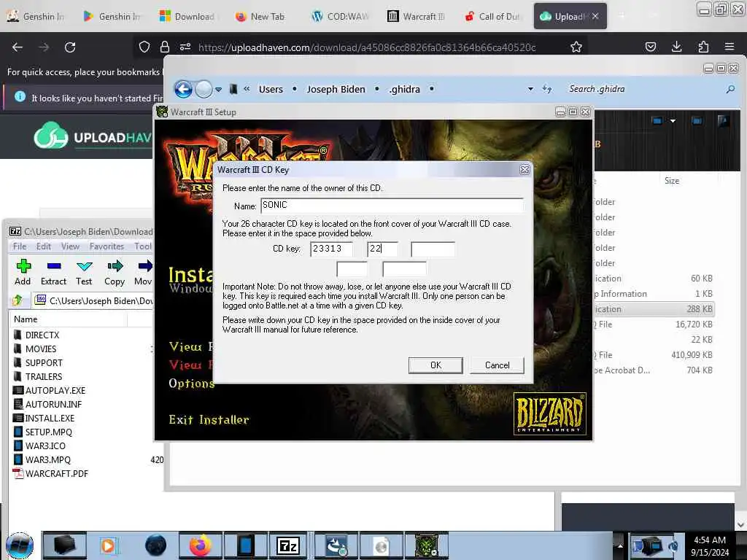This screenshot has width=747, height=560.
Task: Open the Windows Start orb
Action: [x=20, y=545]
